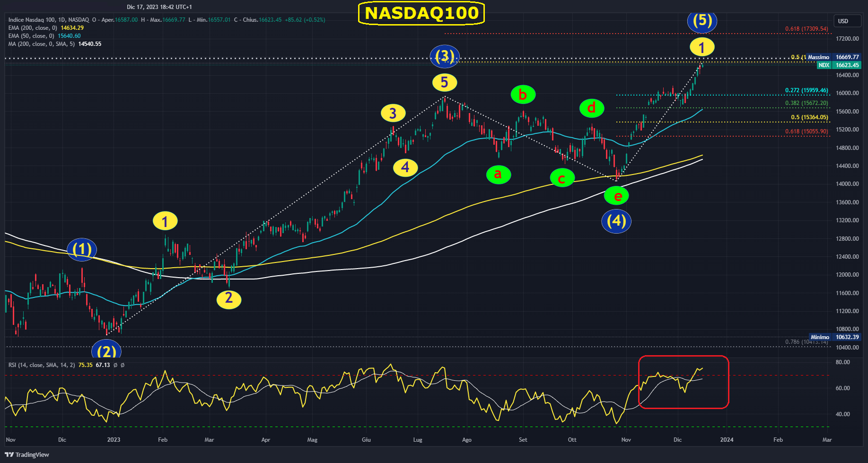868x463 pixels.
Task: Select the blue (3) wave label
Action: (x=445, y=57)
